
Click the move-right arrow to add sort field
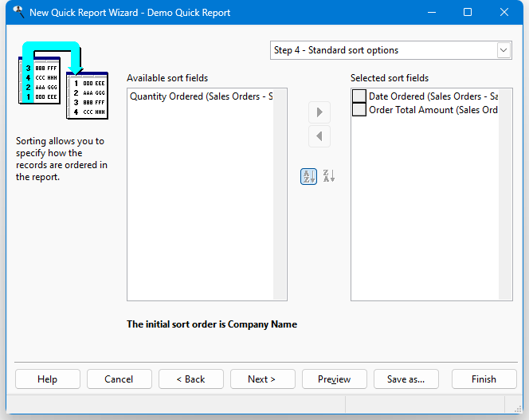point(319,112)
